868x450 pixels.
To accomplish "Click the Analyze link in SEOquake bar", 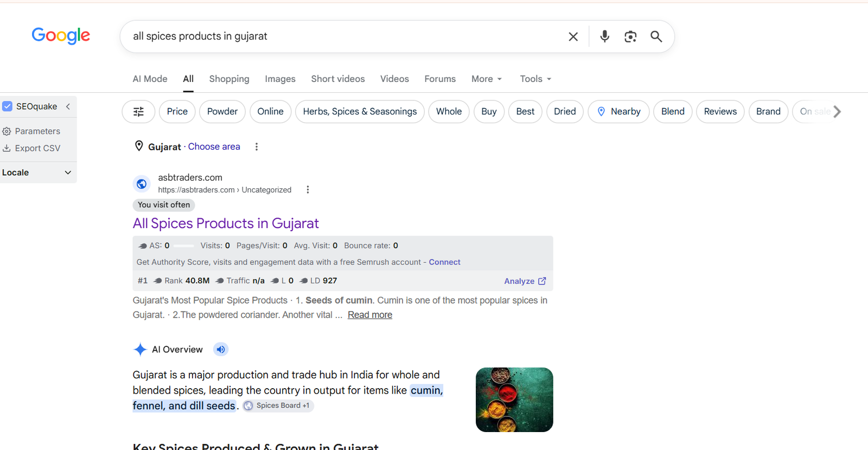I will coord(525,281).
